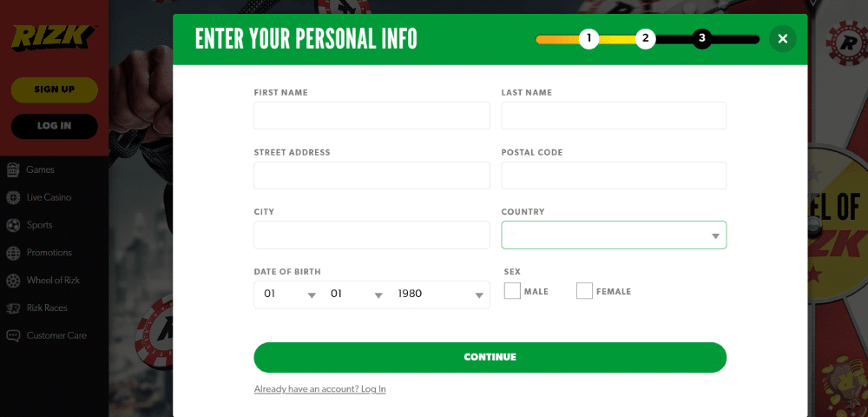Viewport: 868px width, 417px height.
Task: Open Live Casino chip icon
Action: pos(13,198)
